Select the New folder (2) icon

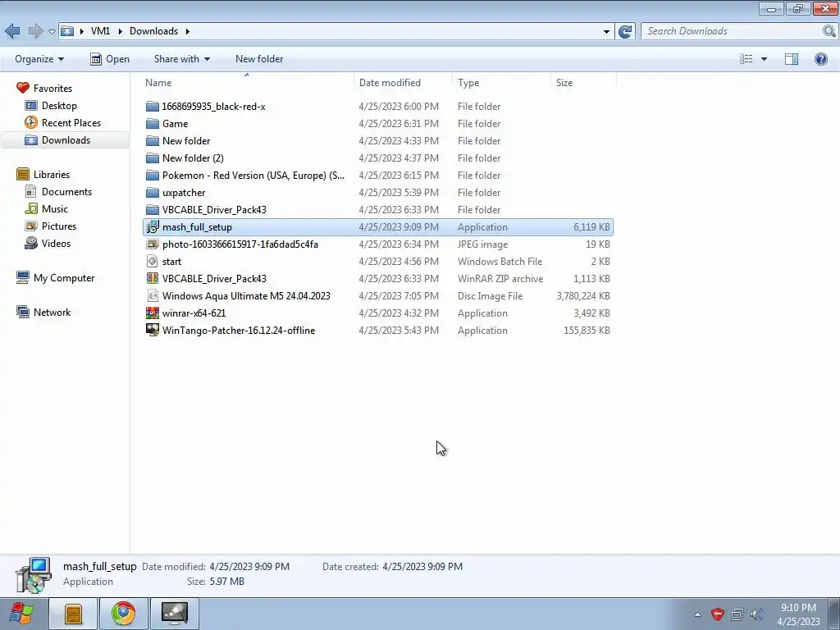point(153,158)
